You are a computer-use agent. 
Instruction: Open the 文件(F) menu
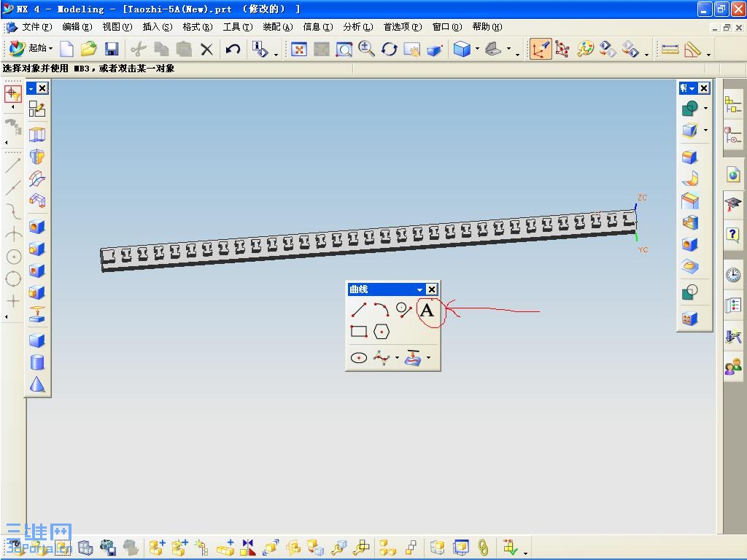36,27
